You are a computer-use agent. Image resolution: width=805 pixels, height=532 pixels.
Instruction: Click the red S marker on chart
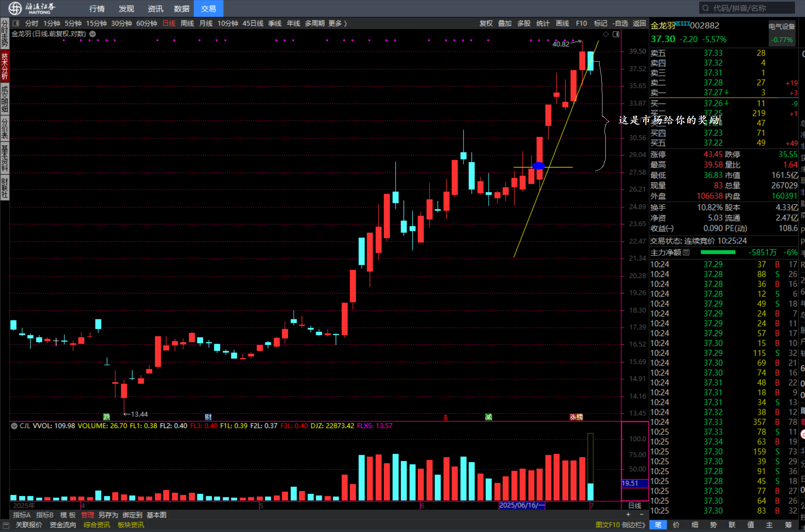point(446,417)
